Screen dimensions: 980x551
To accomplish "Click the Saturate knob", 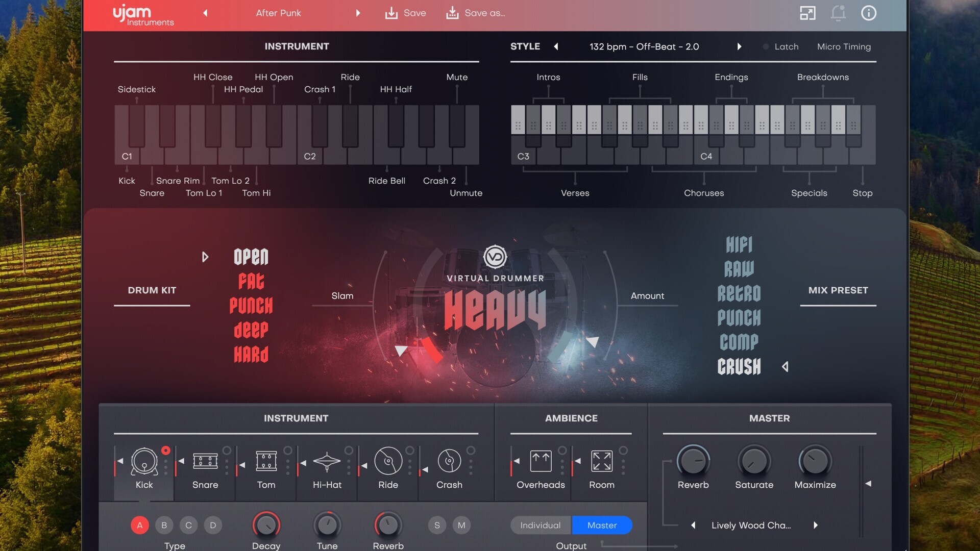I will click(x=754, y=461).
